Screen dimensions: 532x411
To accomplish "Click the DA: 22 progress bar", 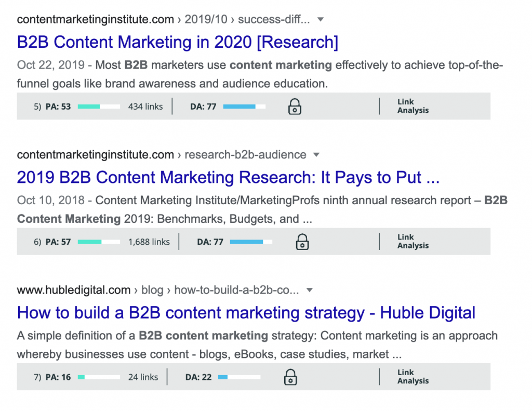I will 239,377.
